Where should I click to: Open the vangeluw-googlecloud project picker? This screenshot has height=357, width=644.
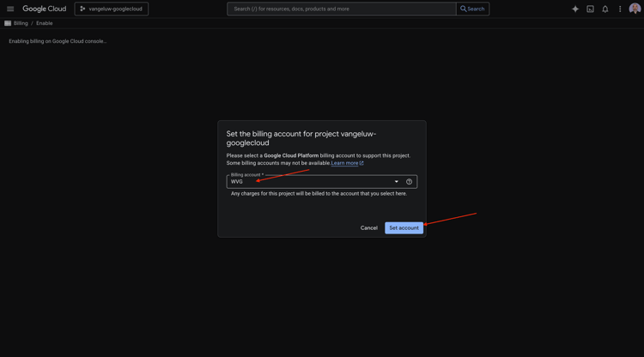point(112,9)
